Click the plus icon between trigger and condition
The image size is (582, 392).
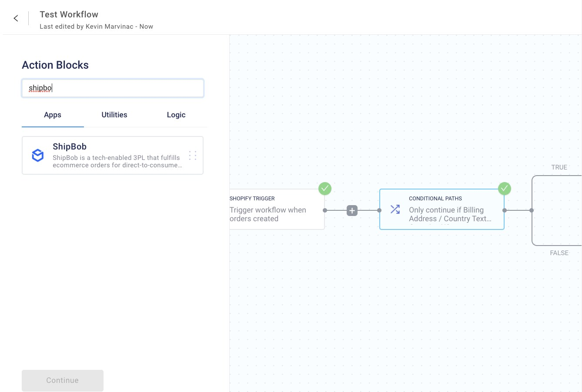352,210
